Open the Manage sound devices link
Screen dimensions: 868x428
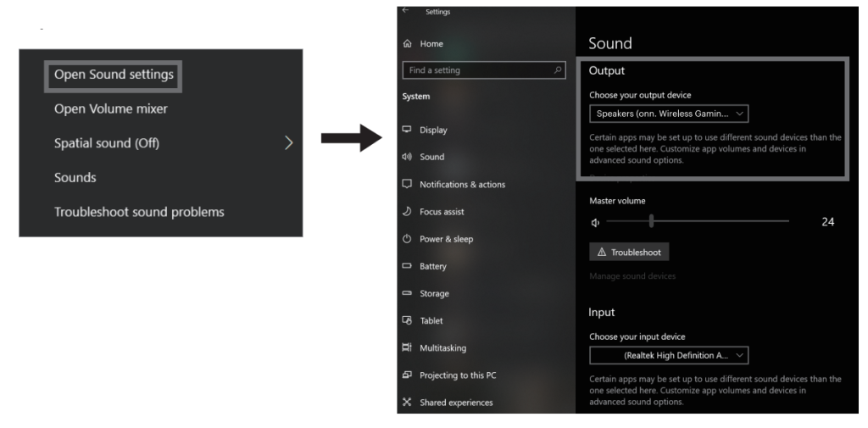tap(632, 276)
